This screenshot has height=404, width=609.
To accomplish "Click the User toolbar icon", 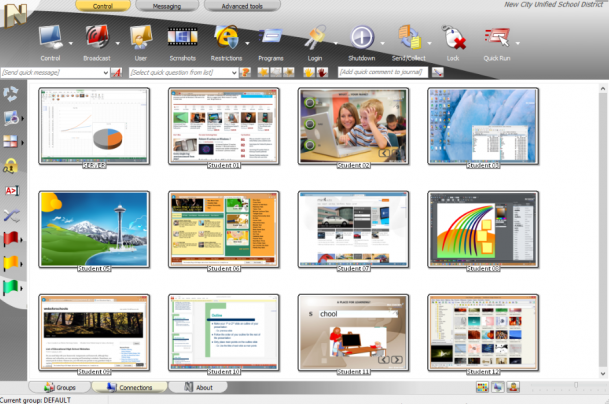I will click(141, 37).
